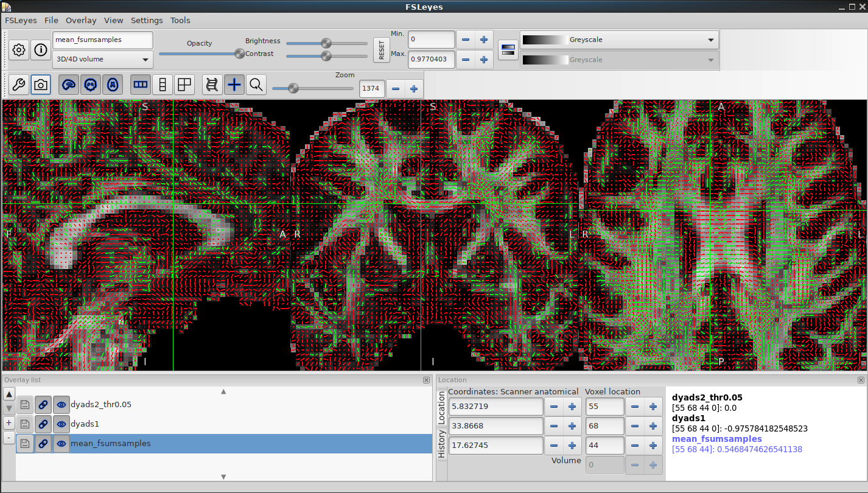
Task: Increase the Max. display range
Action: point(484,60)
